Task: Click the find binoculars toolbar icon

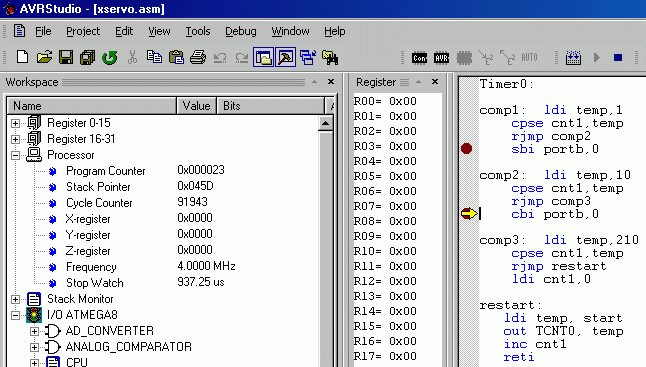Action: [330, 57]
